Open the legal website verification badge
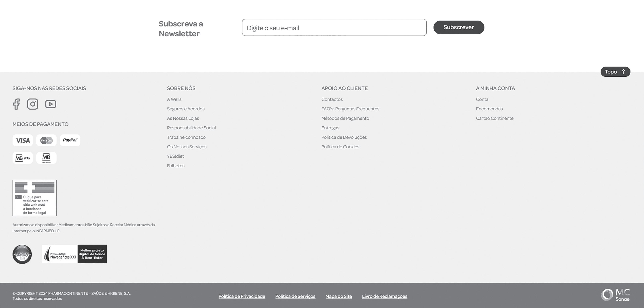Image resolution: width=644 pixels, height=308 pixels. point(35,198)
